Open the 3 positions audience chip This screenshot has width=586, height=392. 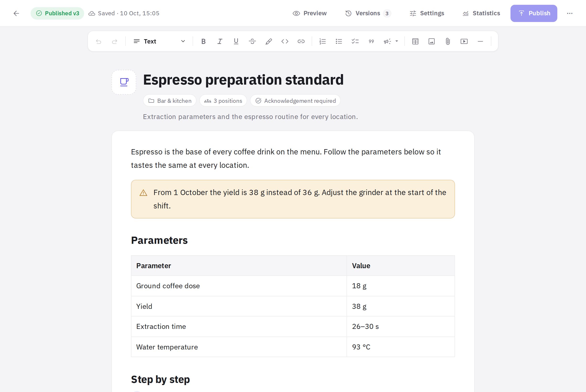(x=223, y=101)
